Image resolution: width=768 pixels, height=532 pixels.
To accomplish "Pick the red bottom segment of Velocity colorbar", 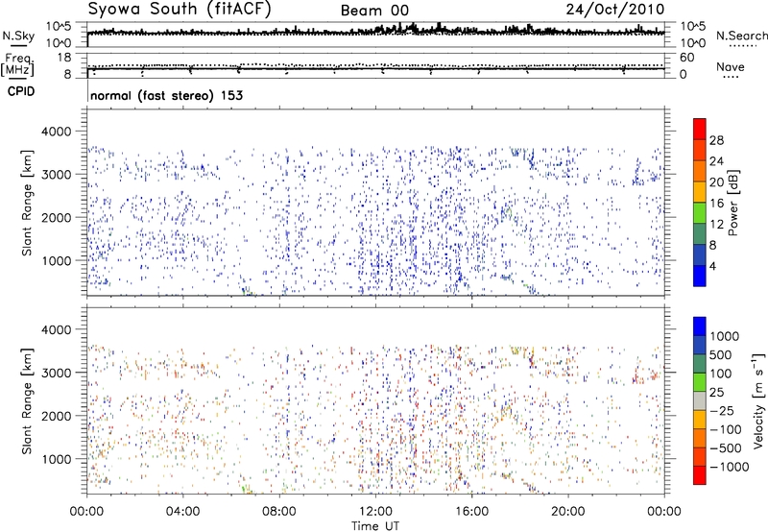I will tap(700, 475).
